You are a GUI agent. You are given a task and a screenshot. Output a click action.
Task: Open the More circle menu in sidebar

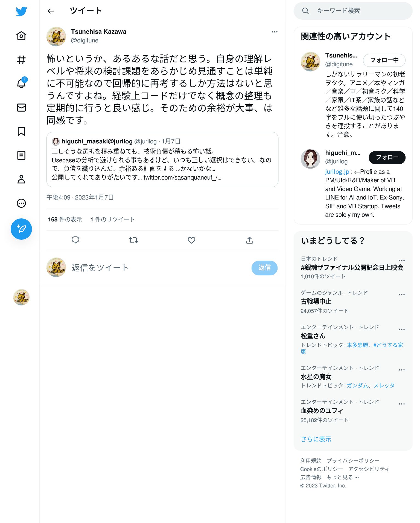coord(21,203)
